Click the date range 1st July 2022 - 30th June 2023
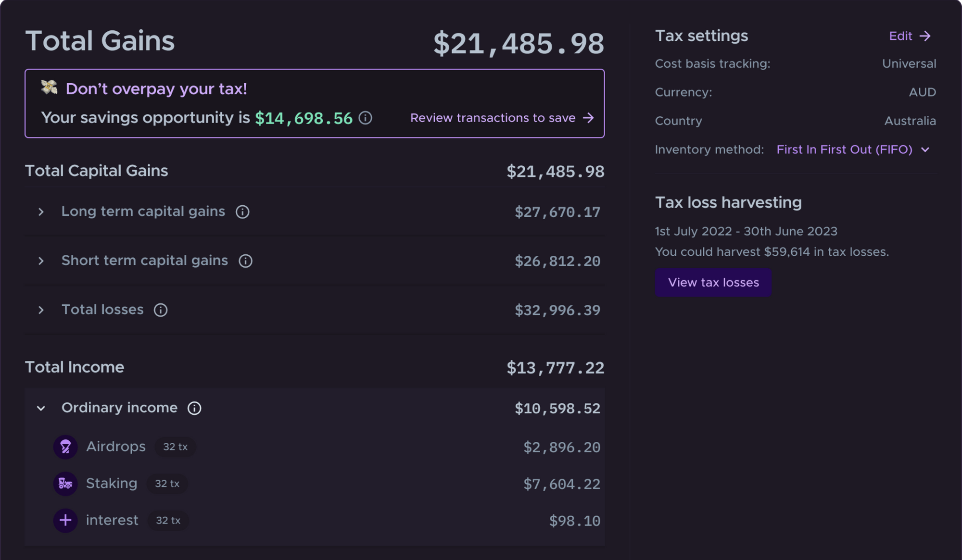Screen dimensions: 962x560 746,231
